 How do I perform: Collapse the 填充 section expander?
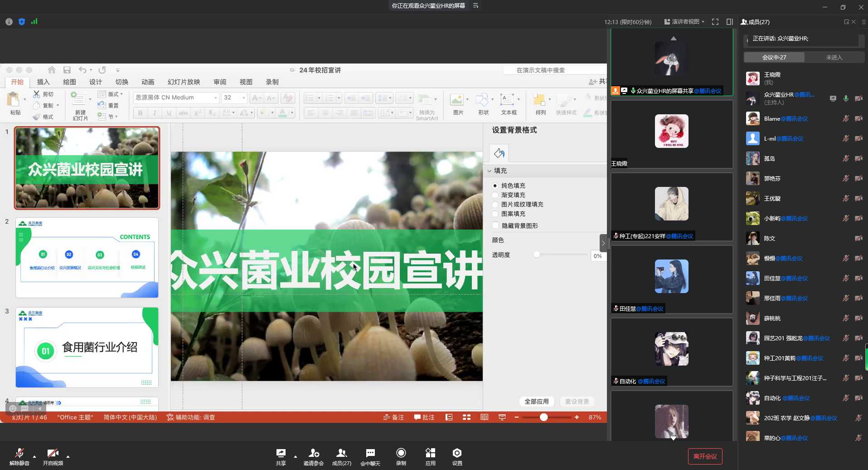pos(490,171)
